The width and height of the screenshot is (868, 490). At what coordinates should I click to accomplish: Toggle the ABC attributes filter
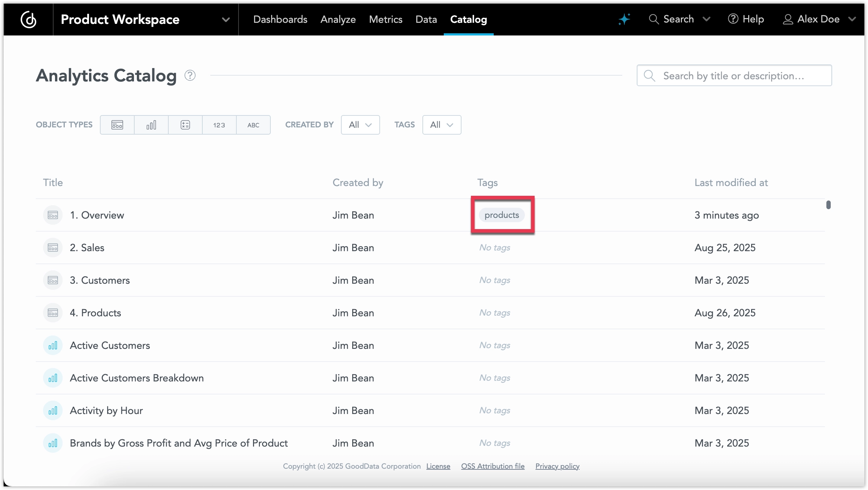(253, 124)
